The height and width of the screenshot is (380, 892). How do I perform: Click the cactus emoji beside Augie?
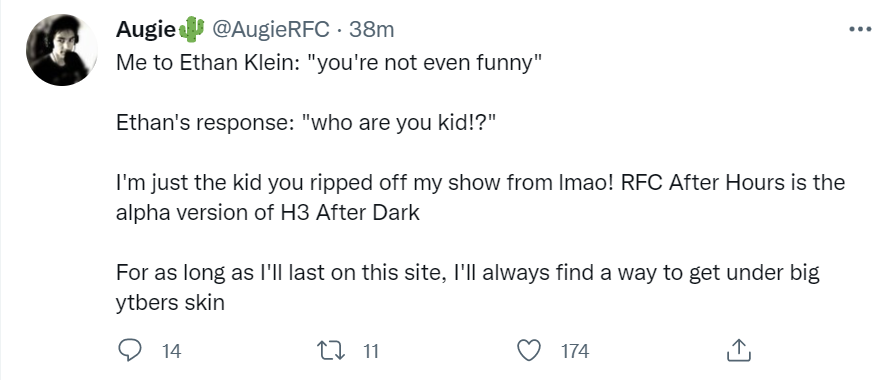[192, 30]
